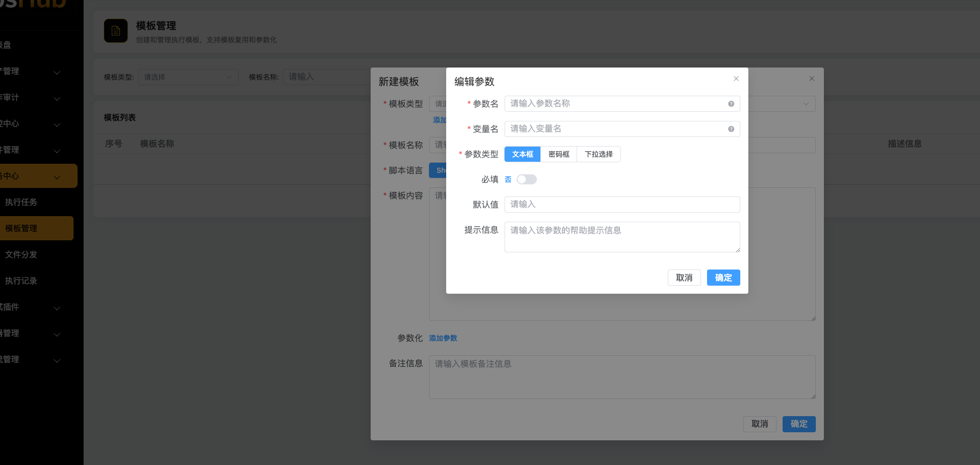Viewport: 980px width, 465px height.
Task: Click 确定 in 编辑参数 dialog
Action: (723, 278)
